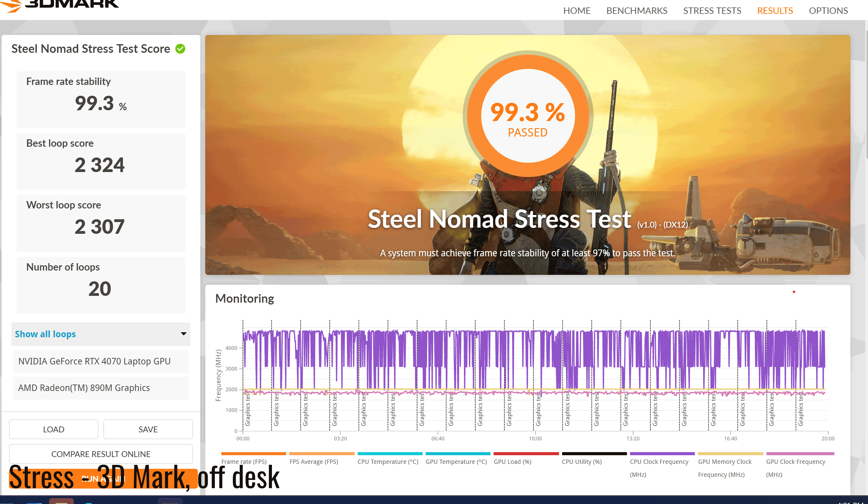Select NVIDIA GeForce RTX 4070 Laptop GPU
This screenshot has height=504, width=868.
pos(101,361)
